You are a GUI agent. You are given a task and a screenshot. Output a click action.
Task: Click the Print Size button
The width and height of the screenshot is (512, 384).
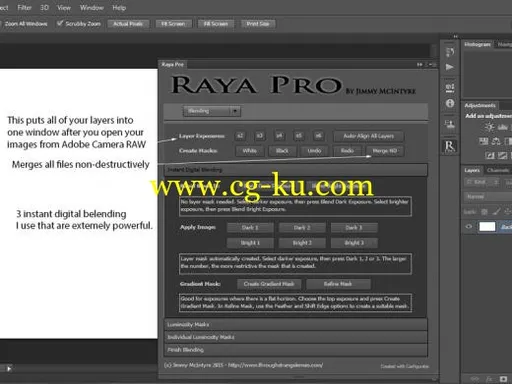click(258, 24)
